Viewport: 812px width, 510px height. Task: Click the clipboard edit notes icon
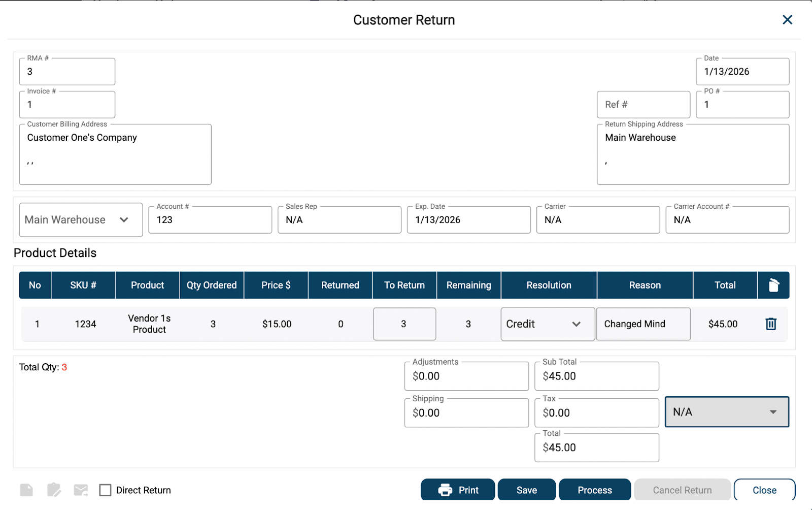tap(54, 490)
